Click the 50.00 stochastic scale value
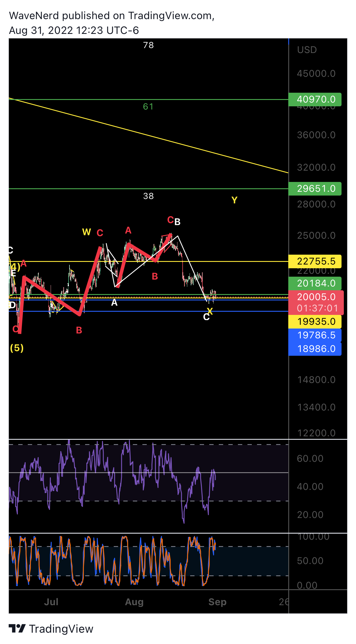The width and height of the screenshot is (356, 644). (x=310, y=561)
